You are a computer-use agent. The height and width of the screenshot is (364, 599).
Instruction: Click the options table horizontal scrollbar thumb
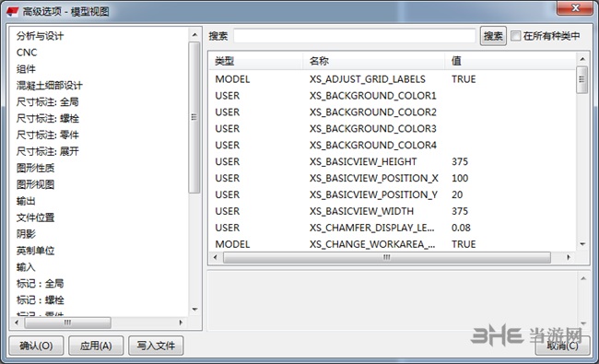click(387, 257)
